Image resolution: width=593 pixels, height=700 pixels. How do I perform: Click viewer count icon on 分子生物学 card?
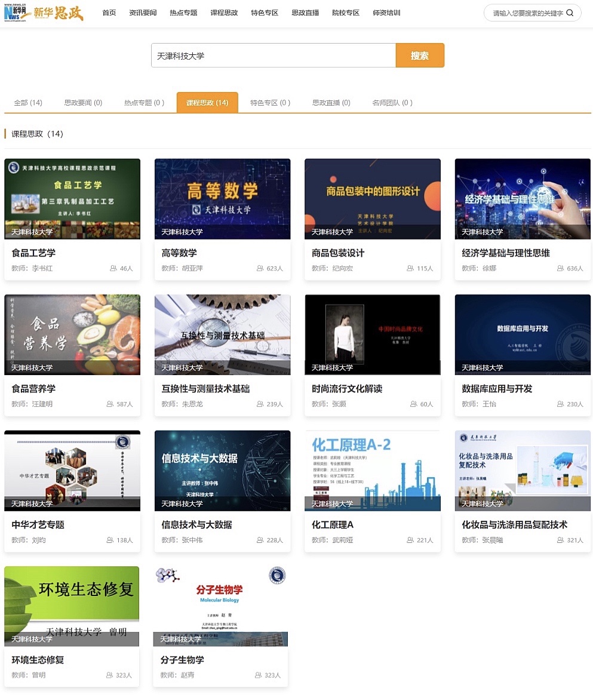click(x=258, y=676)
